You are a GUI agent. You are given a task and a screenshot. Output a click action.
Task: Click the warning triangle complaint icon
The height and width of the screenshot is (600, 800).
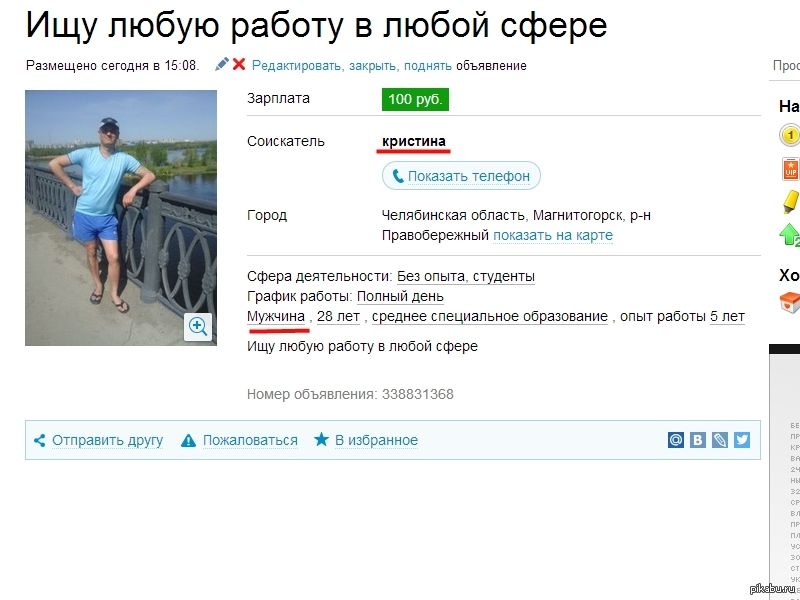coord(188,440)
